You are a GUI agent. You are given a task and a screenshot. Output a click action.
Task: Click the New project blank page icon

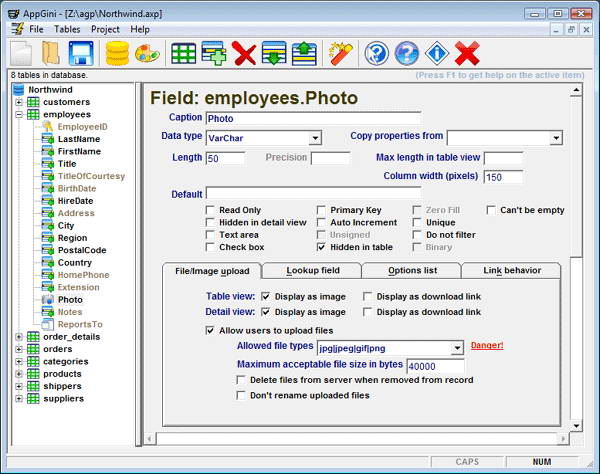click(x=21, y=54)
